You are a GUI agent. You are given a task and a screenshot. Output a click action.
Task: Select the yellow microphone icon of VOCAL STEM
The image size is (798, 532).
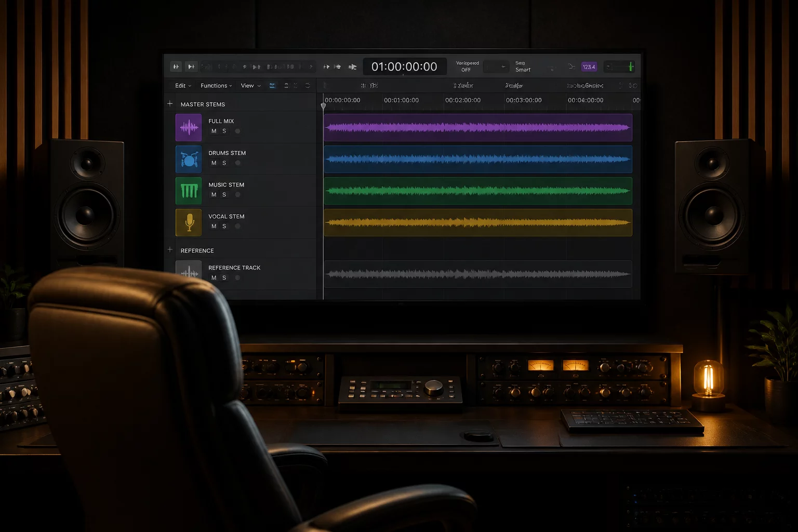pyautogui.click(x=189, y=222)
